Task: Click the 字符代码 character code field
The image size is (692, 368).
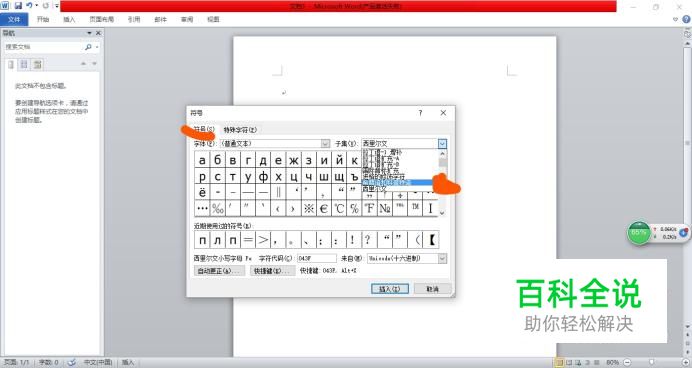Action: coord(317,258)
